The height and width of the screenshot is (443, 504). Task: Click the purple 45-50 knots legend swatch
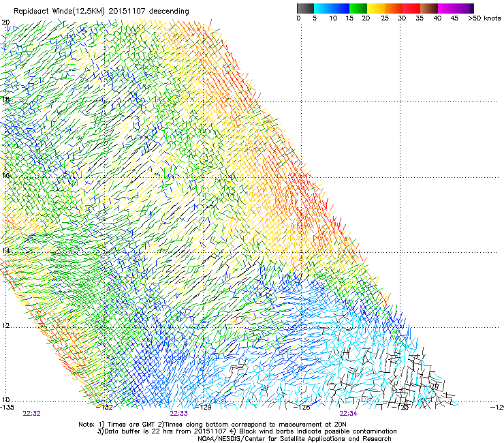(464, 8)
